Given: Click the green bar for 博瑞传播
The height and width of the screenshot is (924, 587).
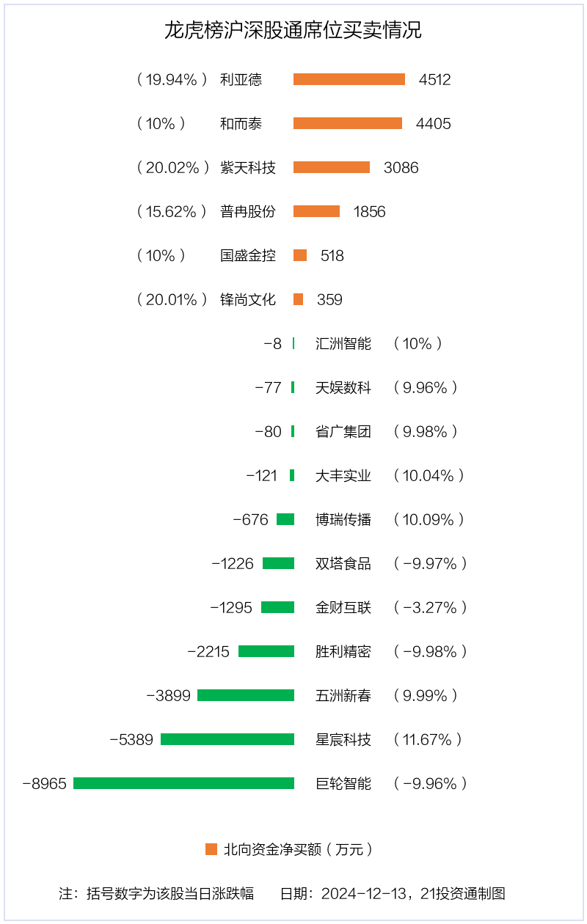Looking at the screenshot, I should click(x=285, y=519).
